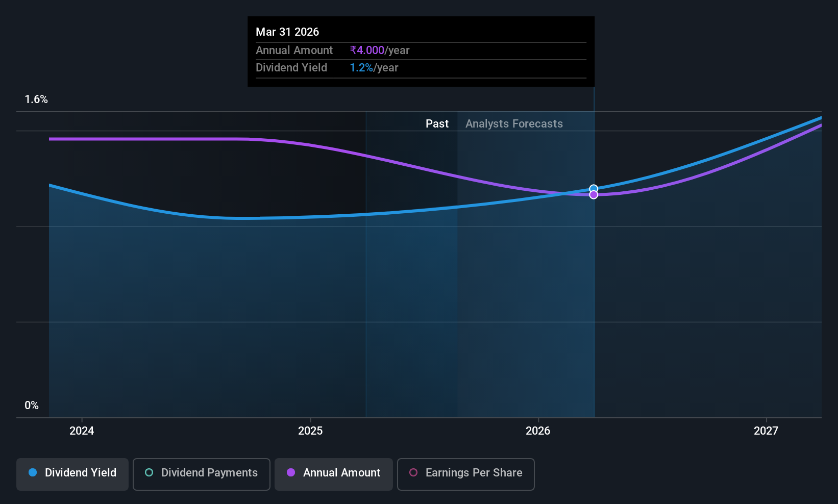Click the purple Annual Amount data point marker
Viewport: 838px width, 504px height.
tap(594, 195)
